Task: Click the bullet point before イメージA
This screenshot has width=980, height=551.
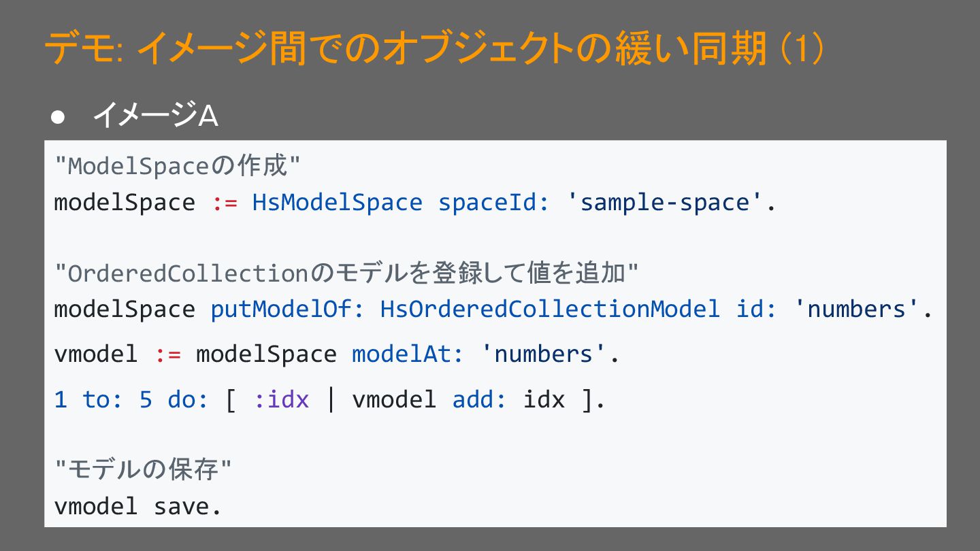Action: pyautogui.click(x=58, y=117)
